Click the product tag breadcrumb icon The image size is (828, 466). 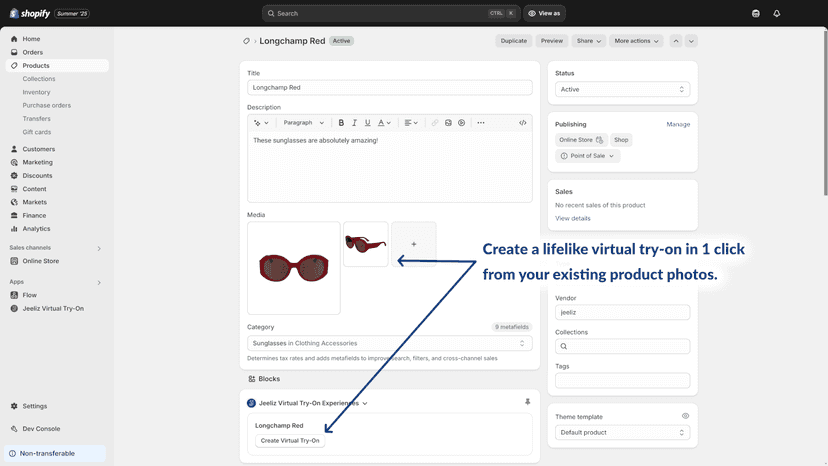246,41
